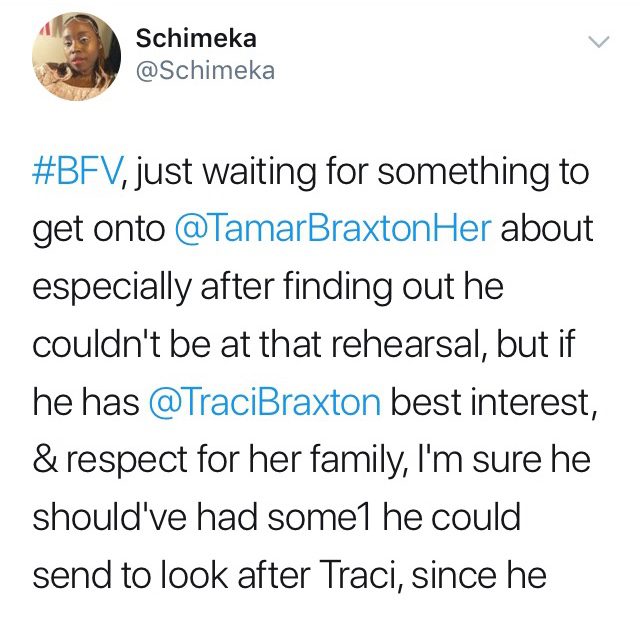The image size is (640, 619).
Task: Click the phrase "best interest,"
Action: coord(494,403)
